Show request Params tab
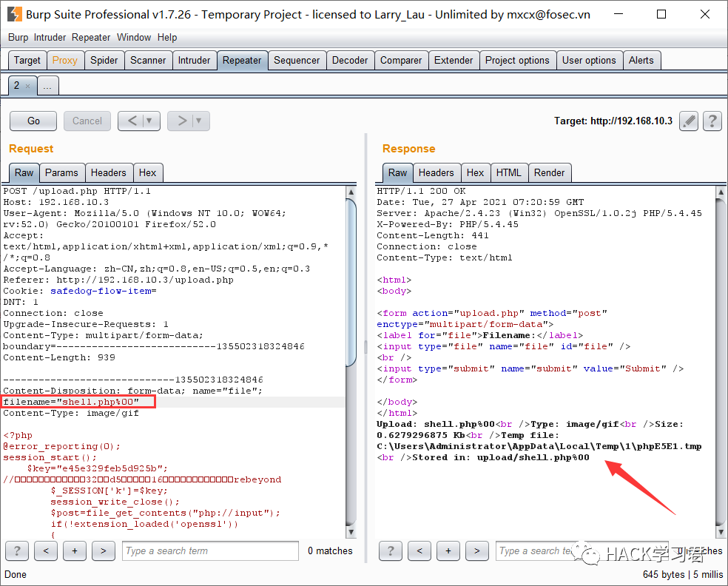The width and height of the screenshot is (728, 586). click(61, 172)
